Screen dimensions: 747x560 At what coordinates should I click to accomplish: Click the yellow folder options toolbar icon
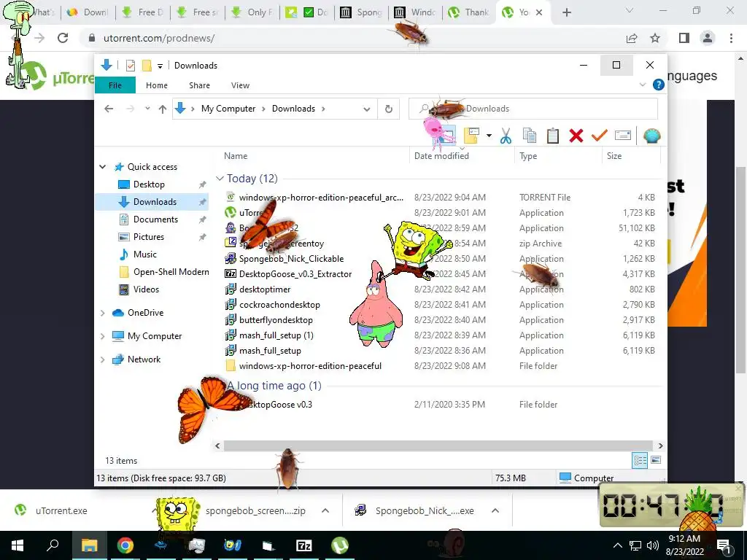(x=471, y=136)
